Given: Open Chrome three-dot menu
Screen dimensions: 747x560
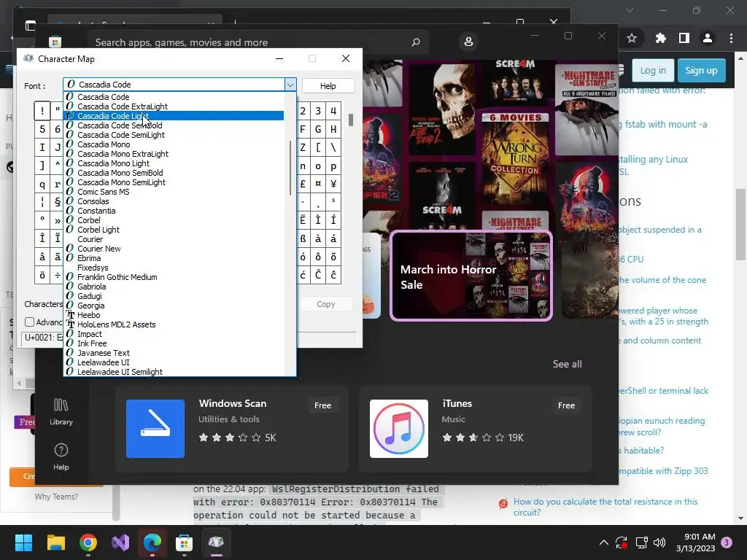Looking at the screenshot, I should coord(731,38).
